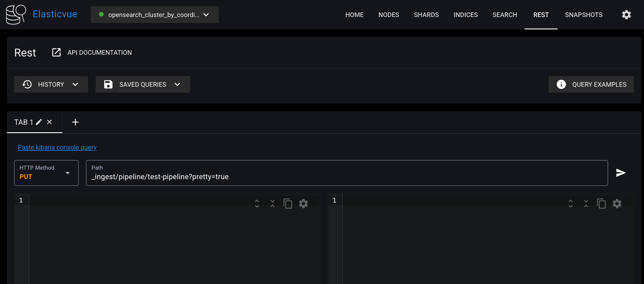The image size is (644, 284).
Task: Click the History clock icon
Action: coord(27,84)
